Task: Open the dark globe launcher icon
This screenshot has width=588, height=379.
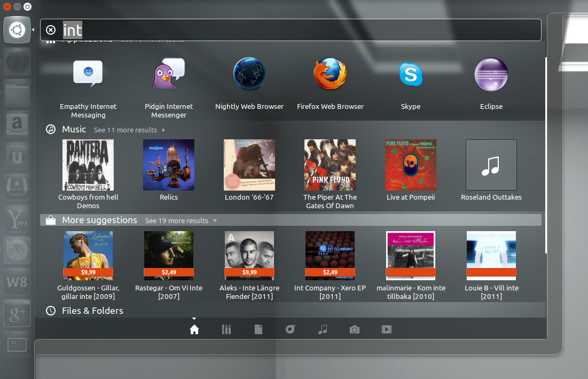Action: 17,61
